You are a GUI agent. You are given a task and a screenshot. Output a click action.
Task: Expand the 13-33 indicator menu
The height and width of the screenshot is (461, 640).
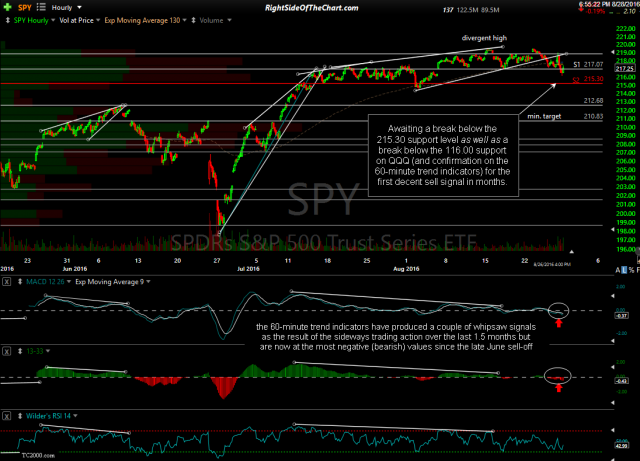(48, 351)
